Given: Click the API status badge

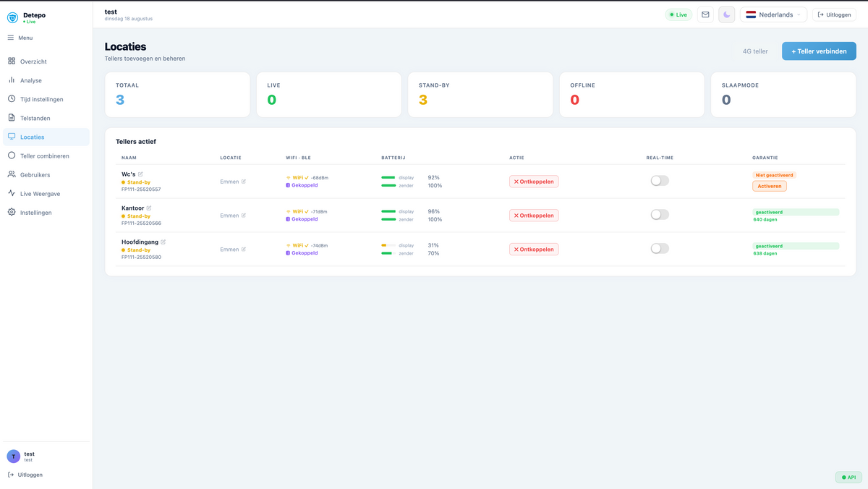Looking at the screenshot, I should click(848, 477).
